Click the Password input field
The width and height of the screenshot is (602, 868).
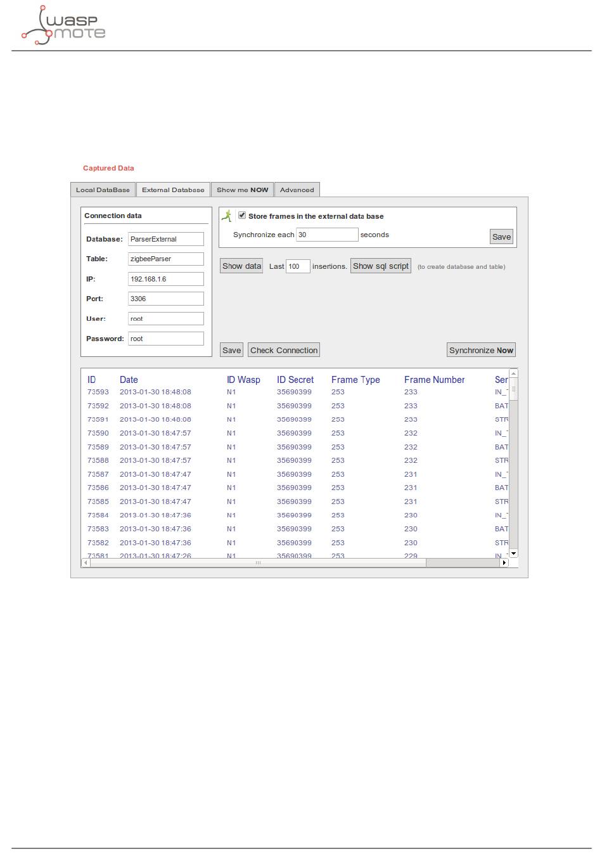click(166, 339)
